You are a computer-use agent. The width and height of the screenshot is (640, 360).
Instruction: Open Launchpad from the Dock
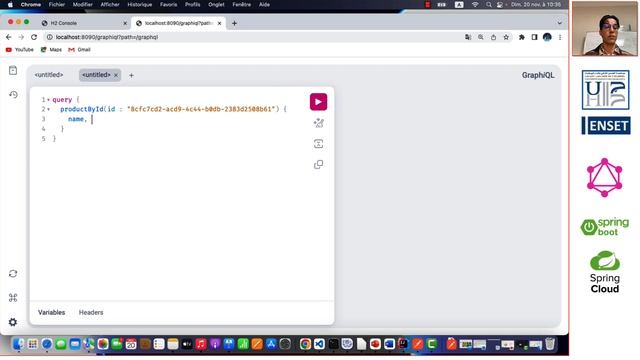33,344
